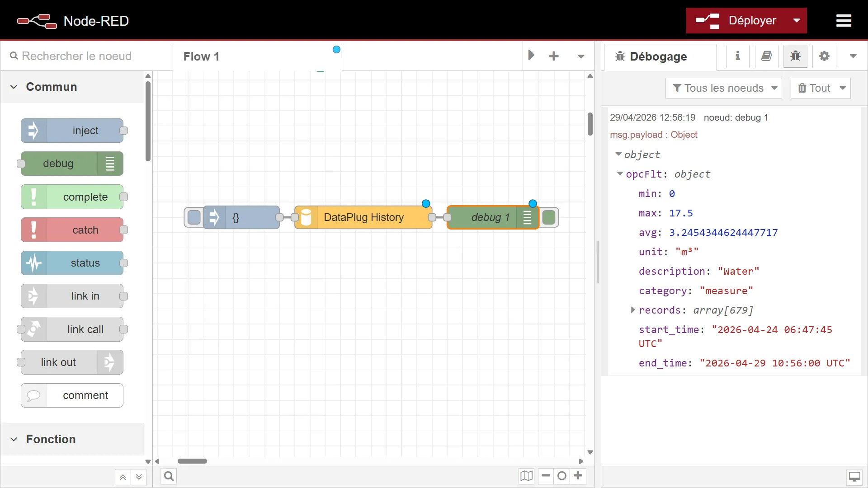Open the Tous les noeuds filter dropdown
The width and height of the screenshot is (868, 488).
(x=723, y=88)
